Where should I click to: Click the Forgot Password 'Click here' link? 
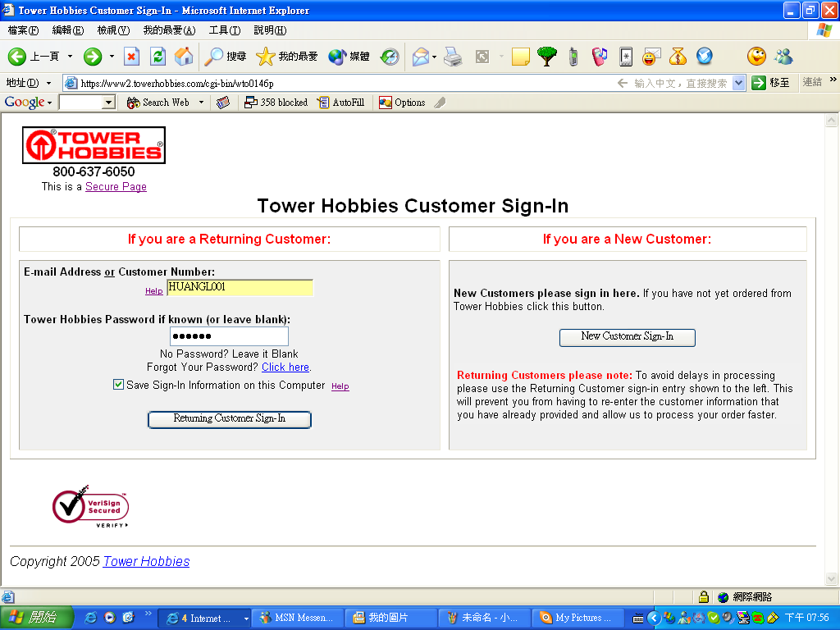285,367
